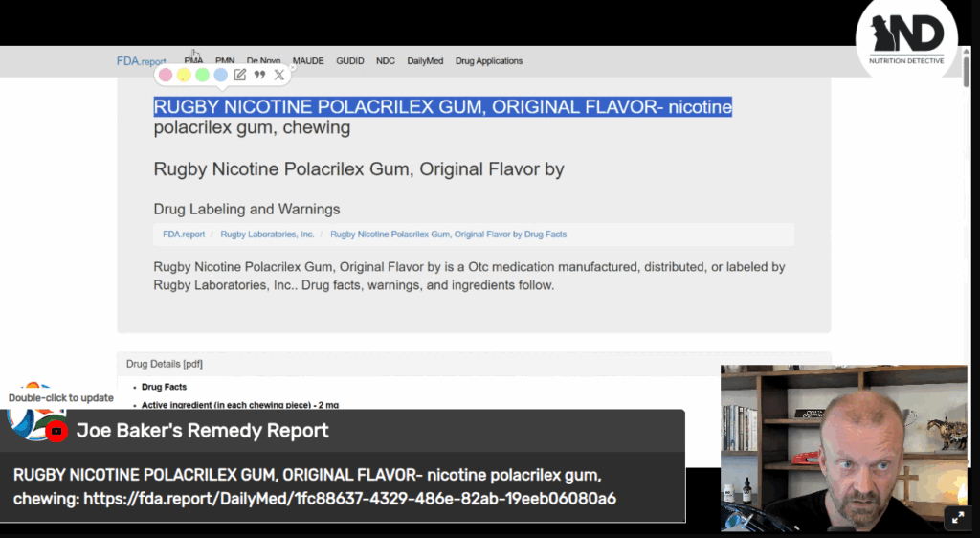
Task: Open the Drug Details [pdf] link
Action: pyautogui.click(x=165, y=364)
